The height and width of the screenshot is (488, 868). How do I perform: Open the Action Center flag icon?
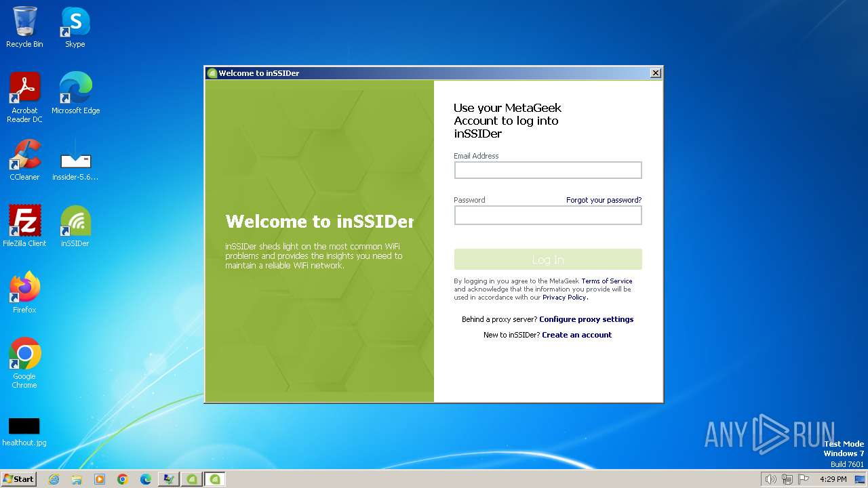804,479
